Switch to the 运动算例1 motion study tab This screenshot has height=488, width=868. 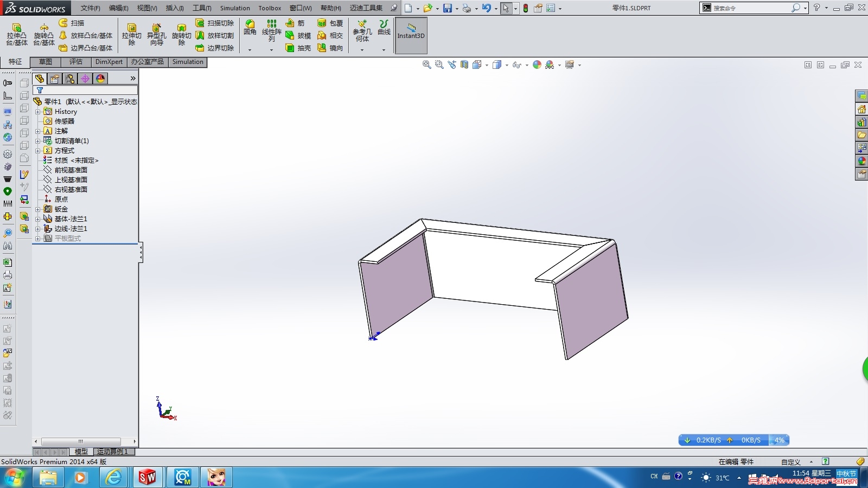[113, 451]
